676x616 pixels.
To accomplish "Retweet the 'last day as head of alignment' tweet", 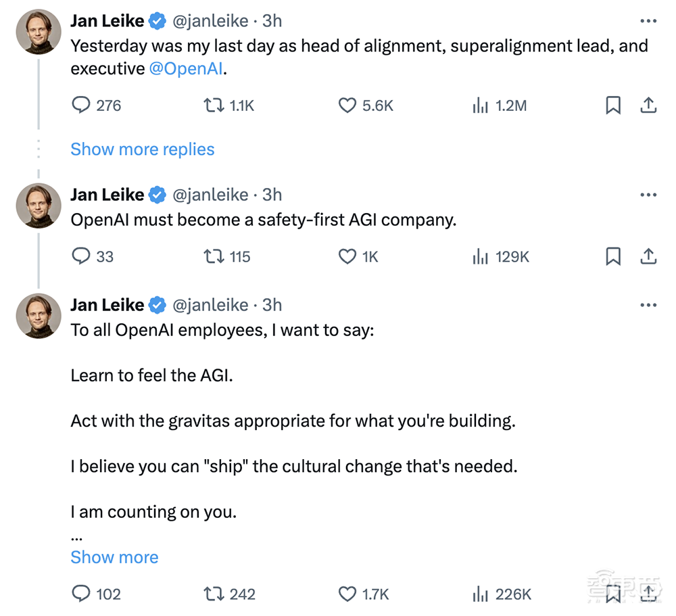I will pos(214,105).
